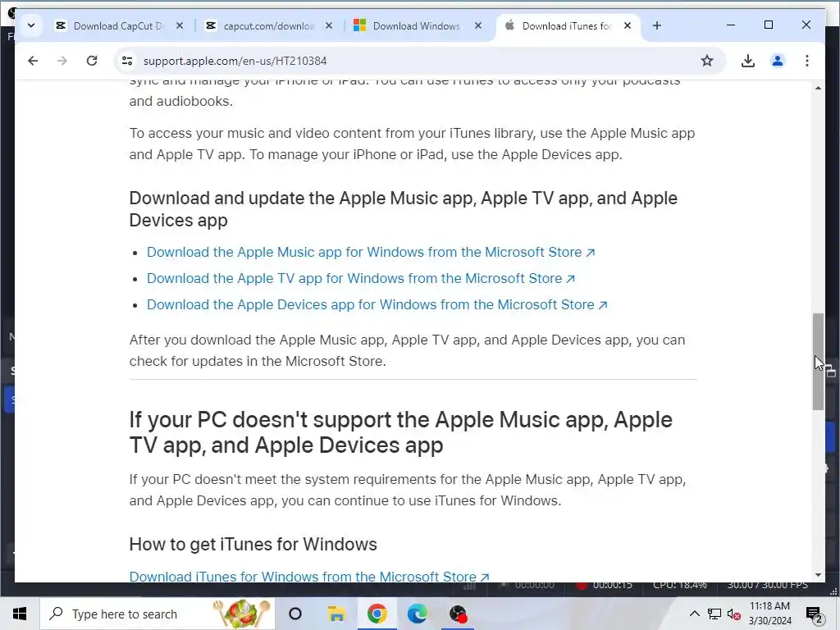Open Cortana circle icon in taskbar
The image size is (840, 630).
click(295, 614)
